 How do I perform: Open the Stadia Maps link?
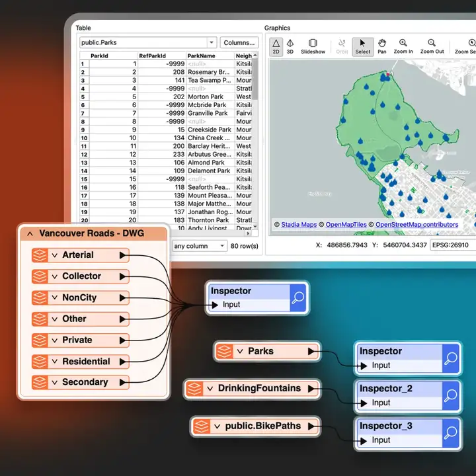point(299,225)
